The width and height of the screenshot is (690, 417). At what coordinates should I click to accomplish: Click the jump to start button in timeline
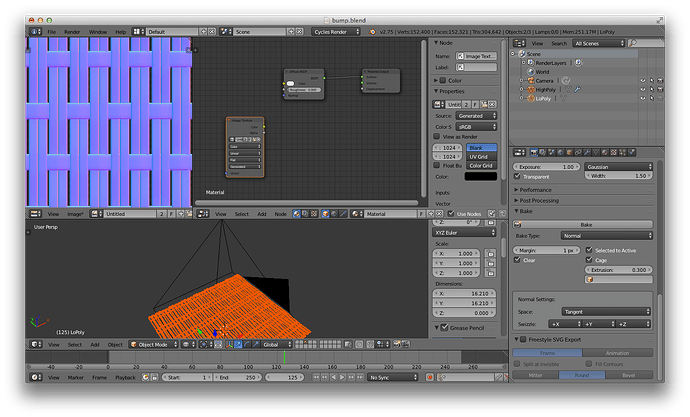click(316, 377)
